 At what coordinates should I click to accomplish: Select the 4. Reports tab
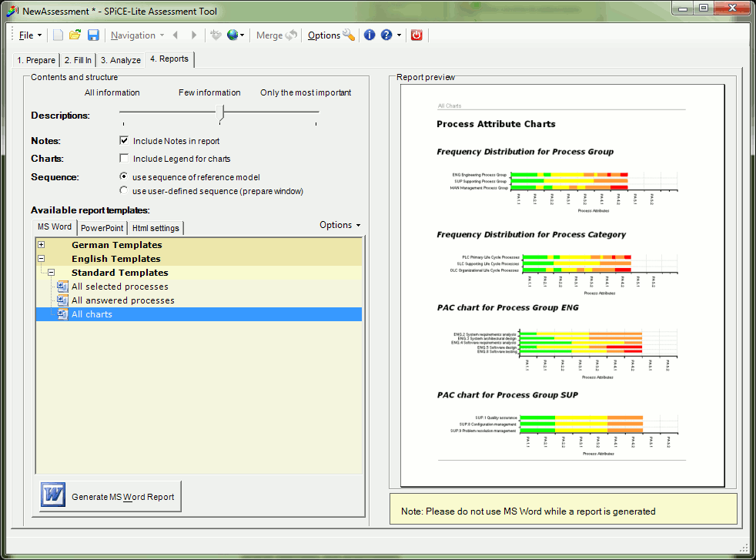[169, 59]
